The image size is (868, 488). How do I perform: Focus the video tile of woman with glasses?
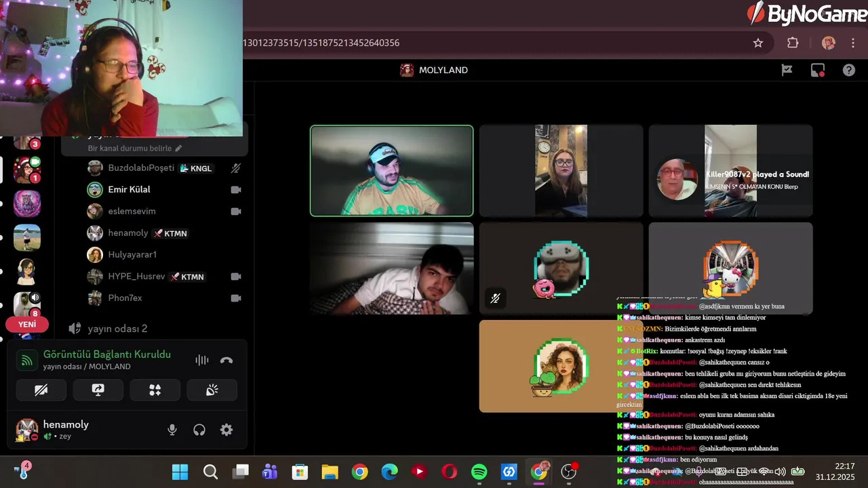[561, 171]
